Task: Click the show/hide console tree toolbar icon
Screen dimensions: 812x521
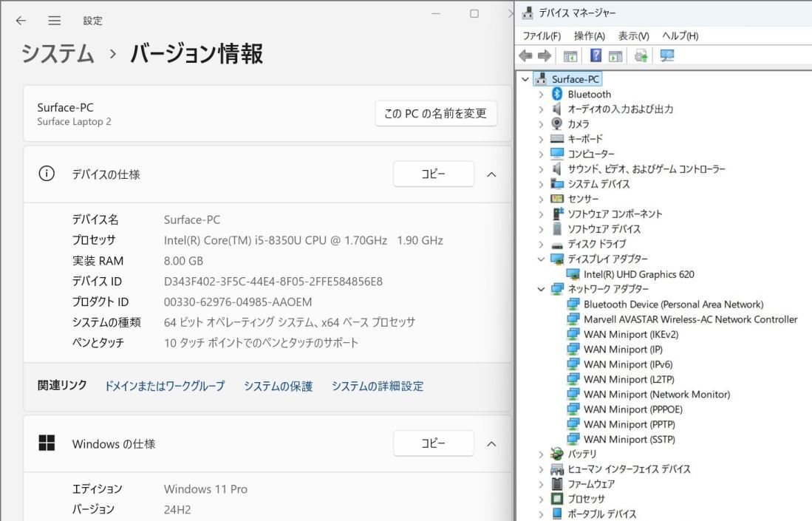Action: click(x=570, y=56)
